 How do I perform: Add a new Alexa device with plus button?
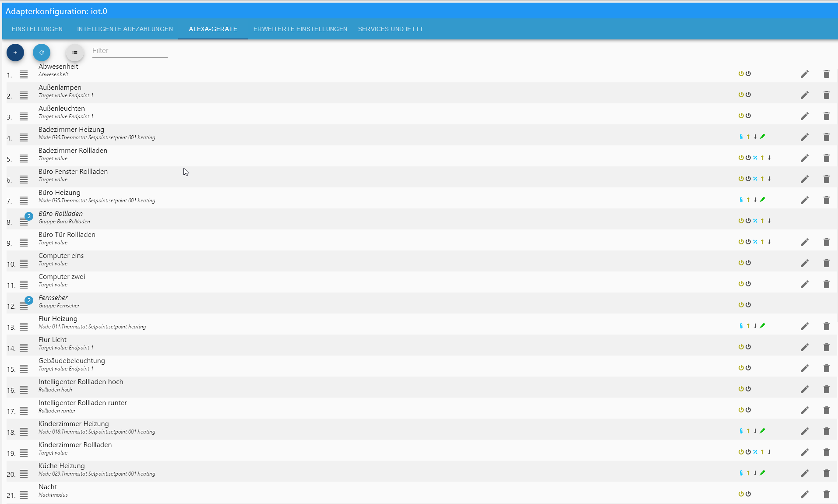click(x=15, y=53)
